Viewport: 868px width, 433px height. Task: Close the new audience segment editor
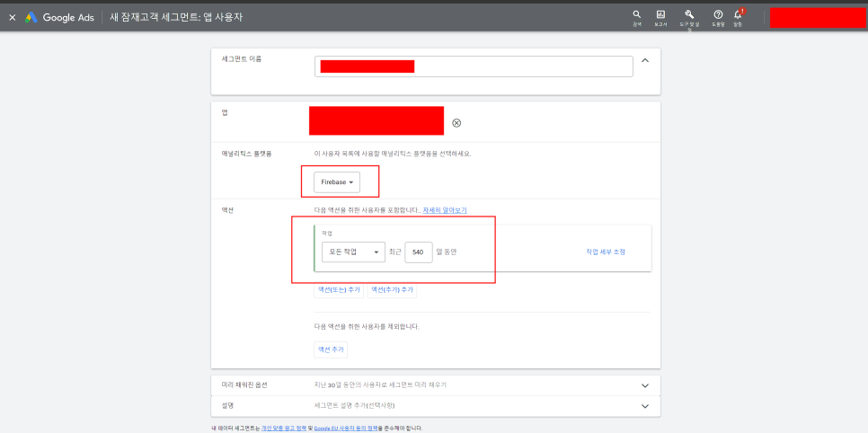tap(13, 18)
